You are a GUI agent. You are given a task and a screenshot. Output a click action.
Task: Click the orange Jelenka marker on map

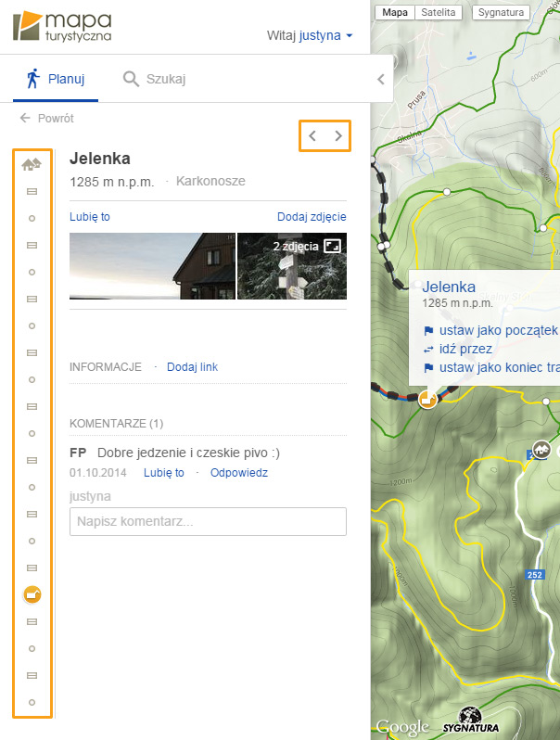click(x=427, y=399)
